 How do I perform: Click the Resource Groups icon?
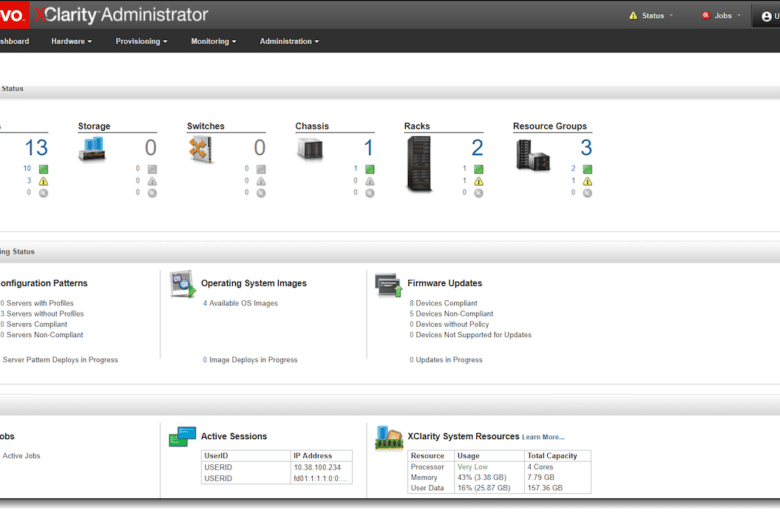pos(533,155)
